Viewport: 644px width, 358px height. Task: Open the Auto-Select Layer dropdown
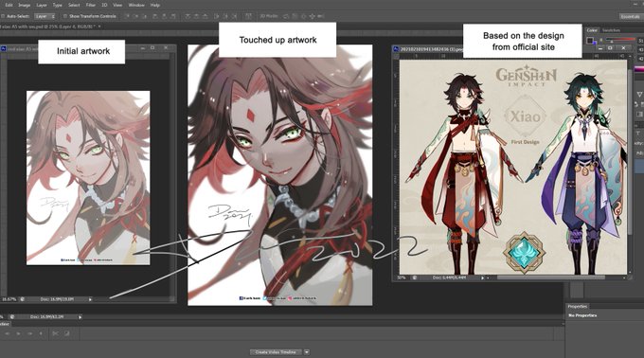point(45,16)
